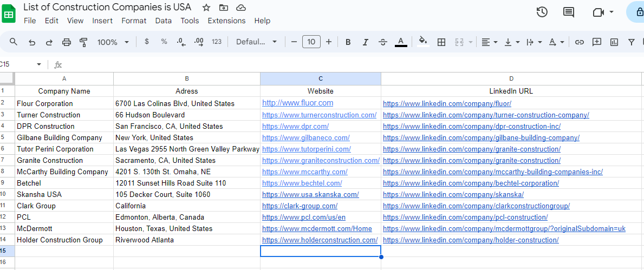The height and width of the screenshot is (270, 644).
Task: Format as currency with dollar icon
Action: 147,42
